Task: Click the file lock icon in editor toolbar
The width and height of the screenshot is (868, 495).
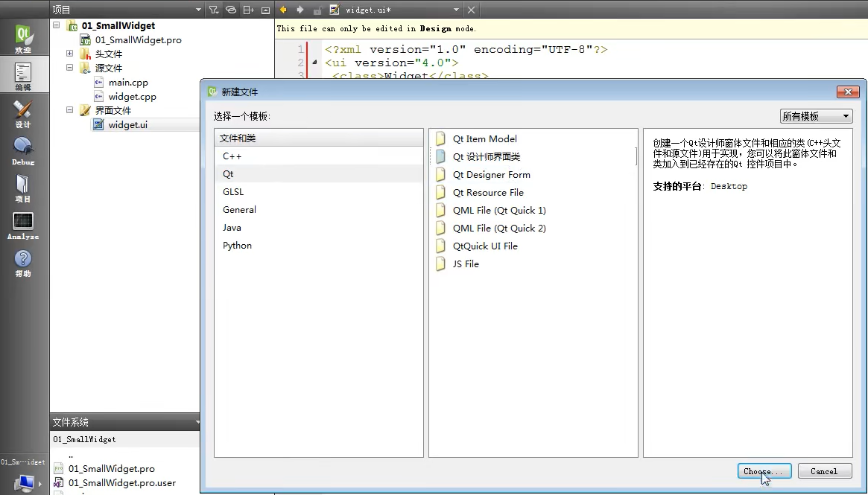Action: [317, 10]
